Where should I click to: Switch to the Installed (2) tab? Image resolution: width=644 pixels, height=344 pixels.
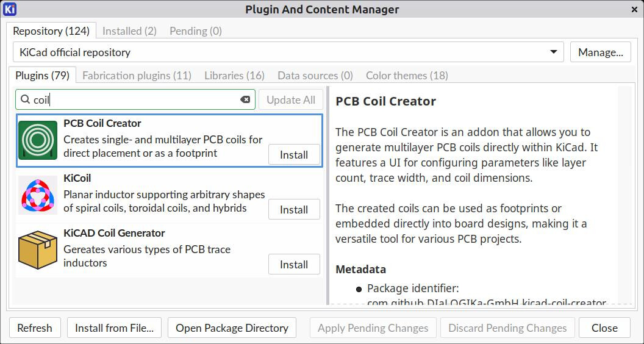pyautogui.click(x=129, y=31)
